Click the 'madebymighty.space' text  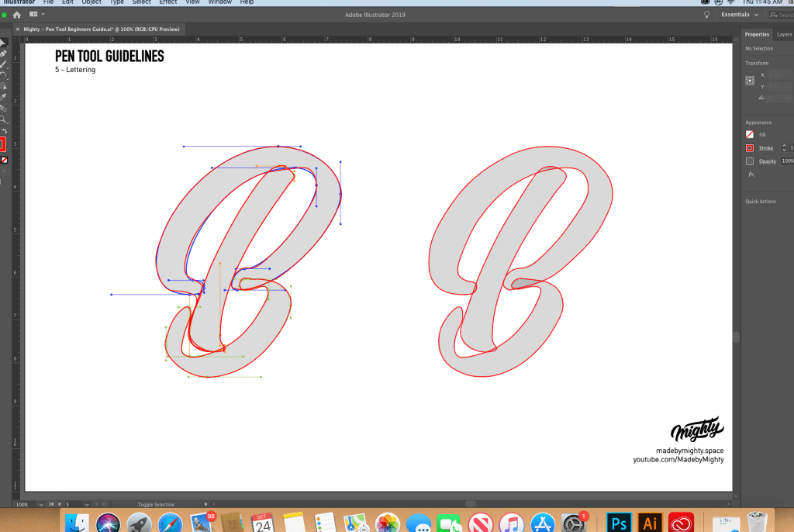tap(689, 451)
